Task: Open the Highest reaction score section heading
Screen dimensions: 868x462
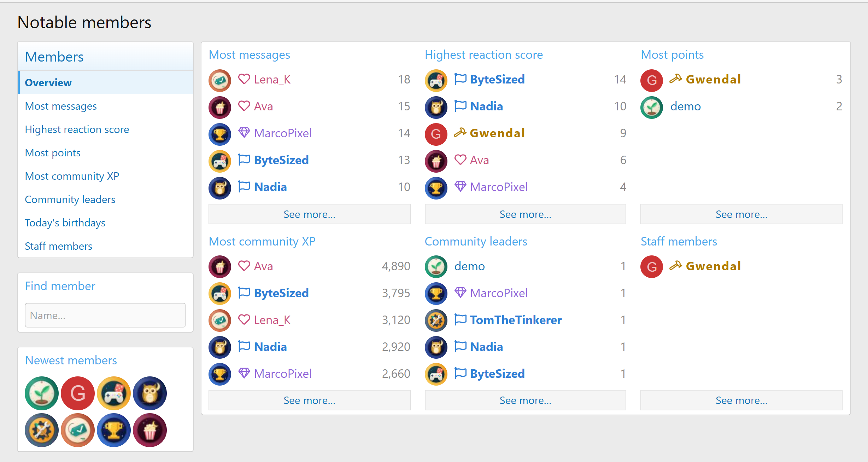Action: 484,55
